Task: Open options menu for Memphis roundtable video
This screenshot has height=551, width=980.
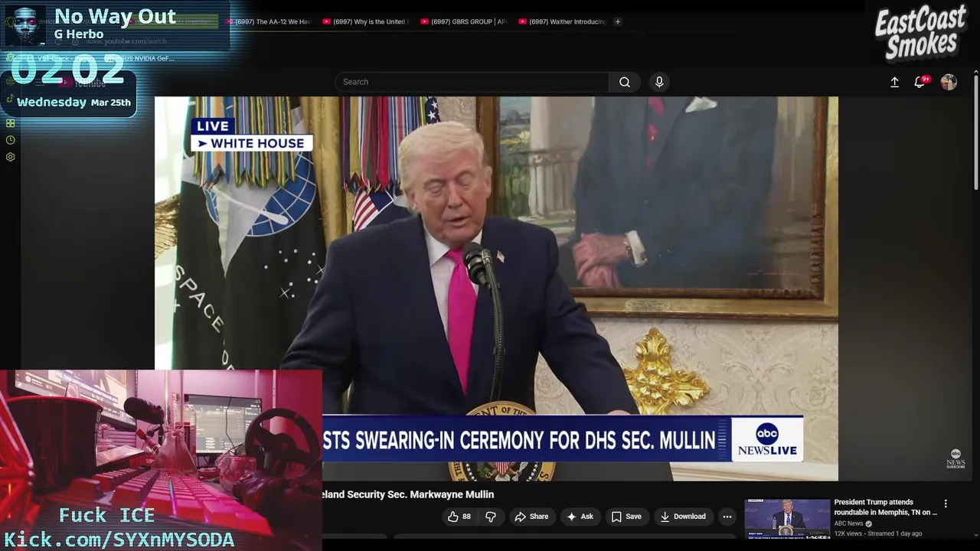Action: (946, 504)
